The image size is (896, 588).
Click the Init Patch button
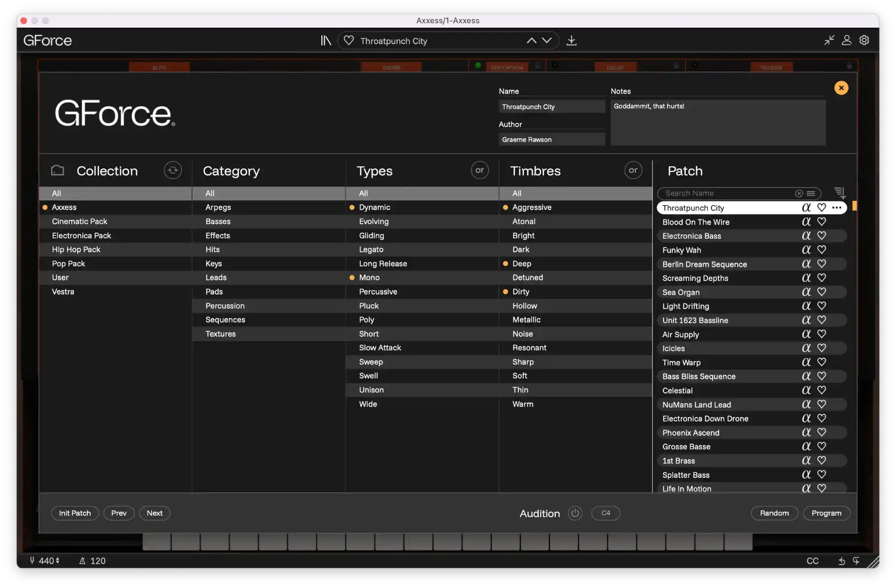(x=75, y=513)
